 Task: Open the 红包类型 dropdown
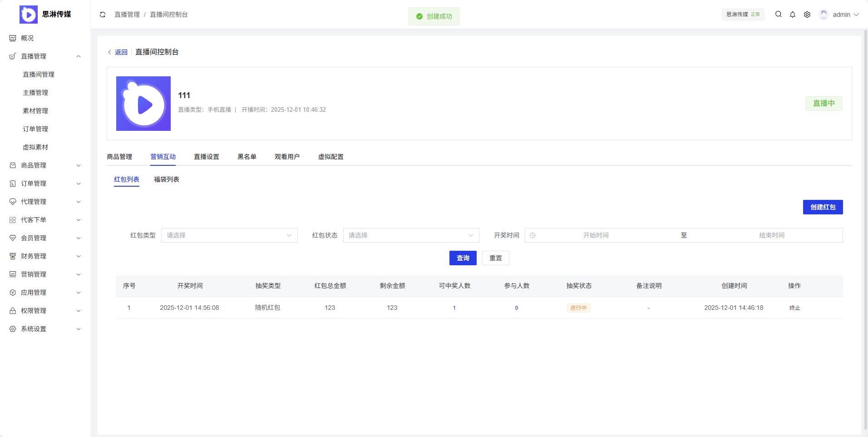(x=229, y=235)
